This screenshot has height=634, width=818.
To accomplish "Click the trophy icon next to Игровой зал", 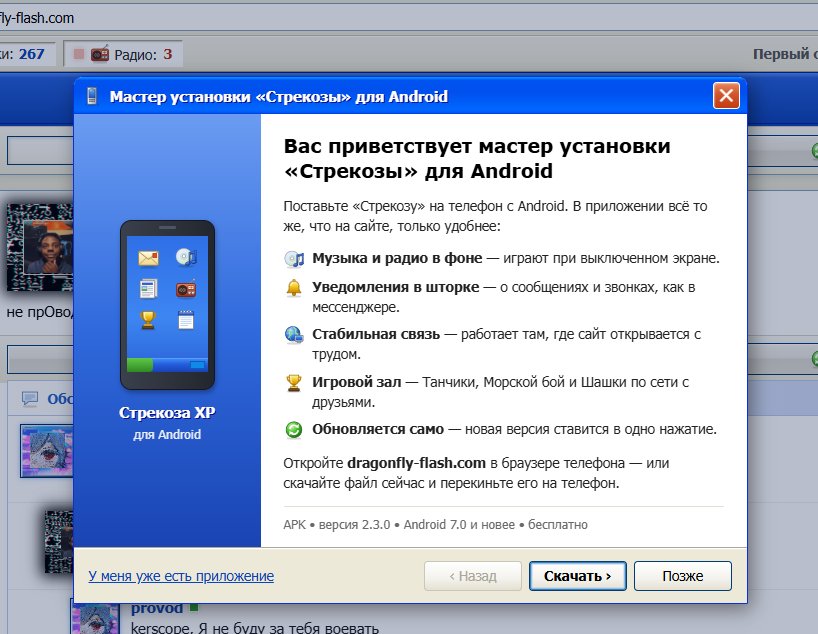I will point(294,382).
